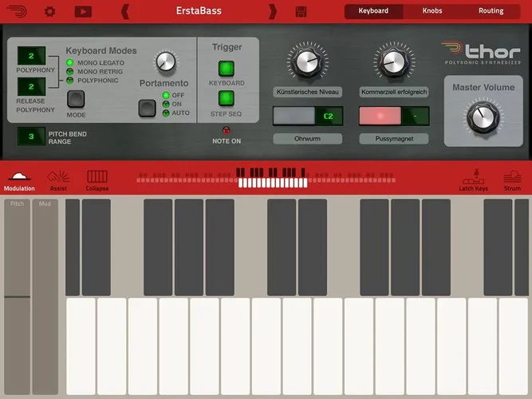Toggle the Ohrwurm assignable button
The image size is (532, 399).
(x=294, y=117)
